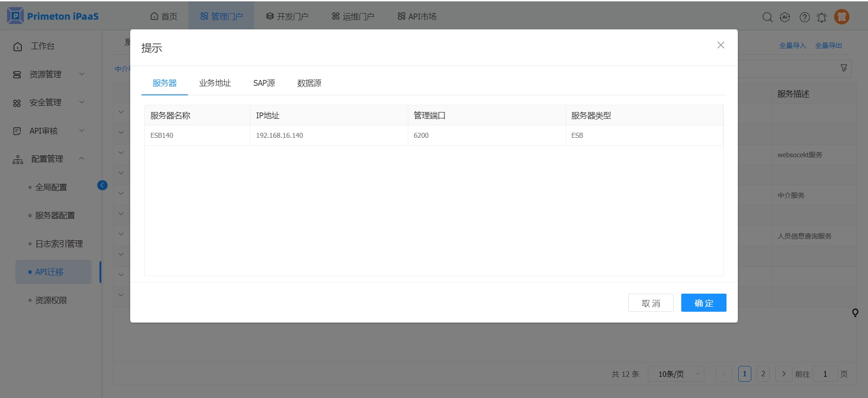The height and width of the screenshot is (398, 868).
Task: Open the notifications bell
Action: pos(821,17)
